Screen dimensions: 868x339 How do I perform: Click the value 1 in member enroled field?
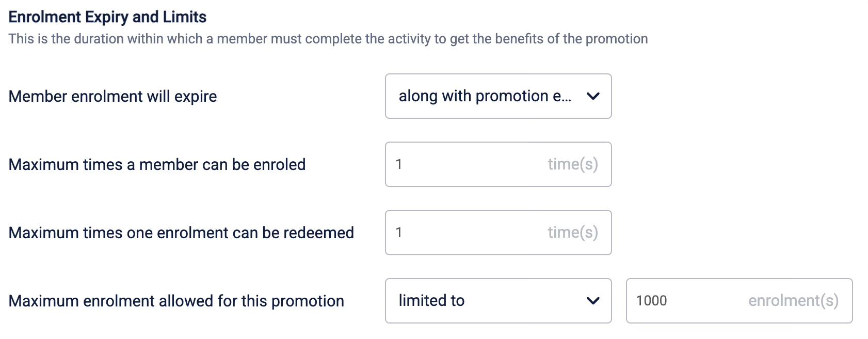pos(399,164)
